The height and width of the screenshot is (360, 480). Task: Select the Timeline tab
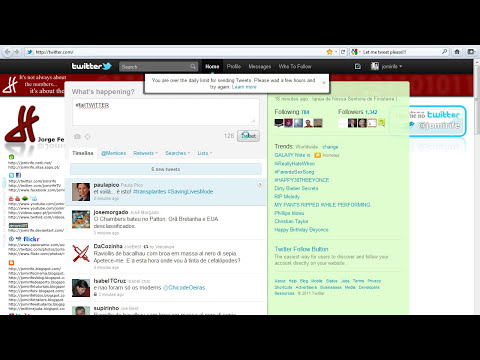coord(83,153)
